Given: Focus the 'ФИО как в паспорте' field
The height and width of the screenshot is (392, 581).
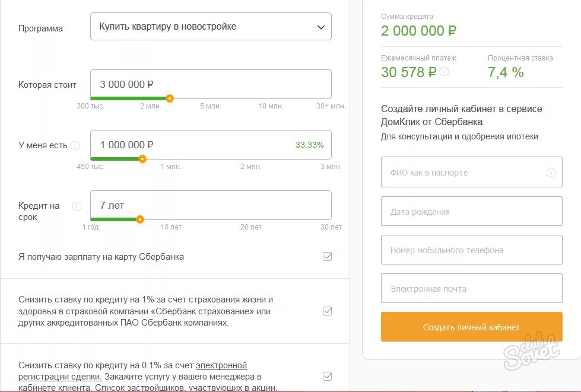Looking at the screenshot, I should tap(471, 172).
